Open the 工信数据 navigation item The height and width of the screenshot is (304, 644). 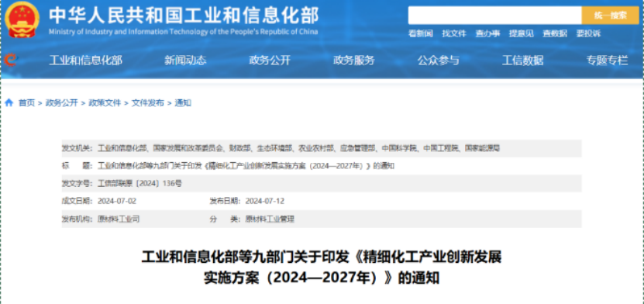522,60
